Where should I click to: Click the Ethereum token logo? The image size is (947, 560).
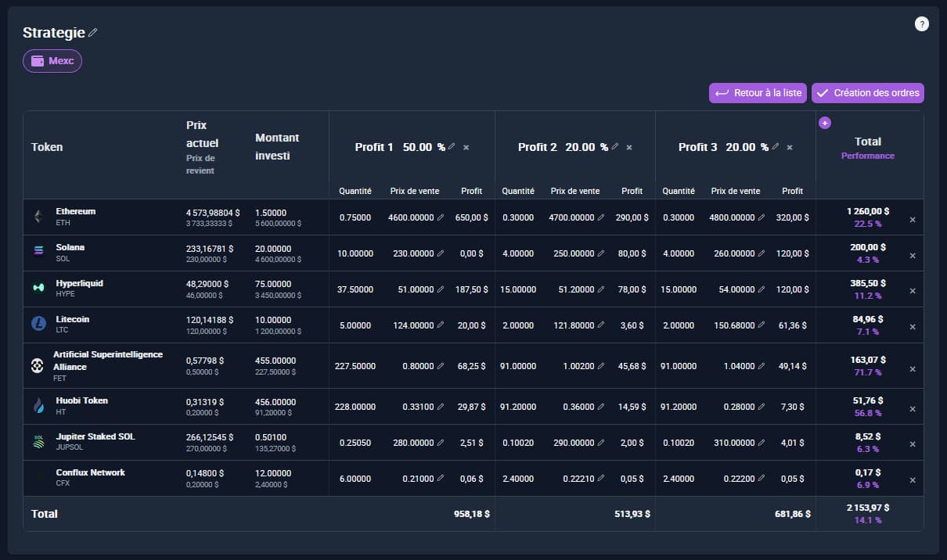38,217
